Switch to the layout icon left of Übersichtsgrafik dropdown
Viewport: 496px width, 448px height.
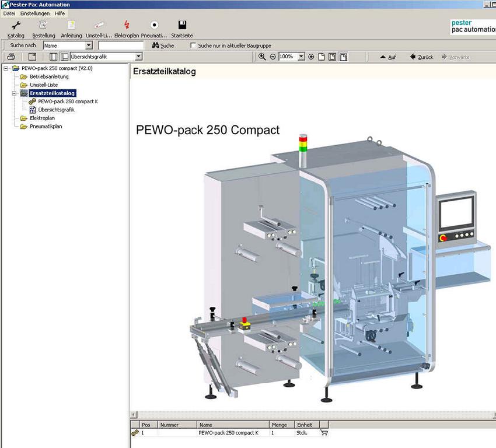(65, 57)
